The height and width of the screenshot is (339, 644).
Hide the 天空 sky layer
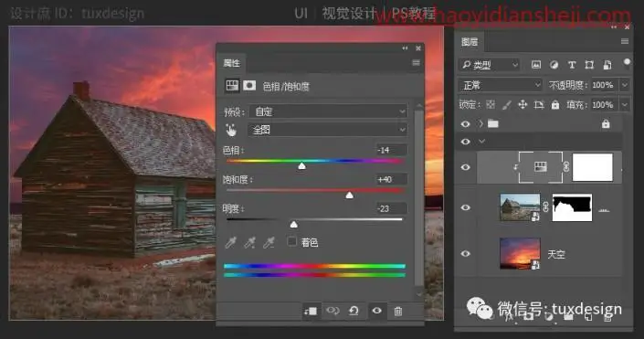coord(465,253)
